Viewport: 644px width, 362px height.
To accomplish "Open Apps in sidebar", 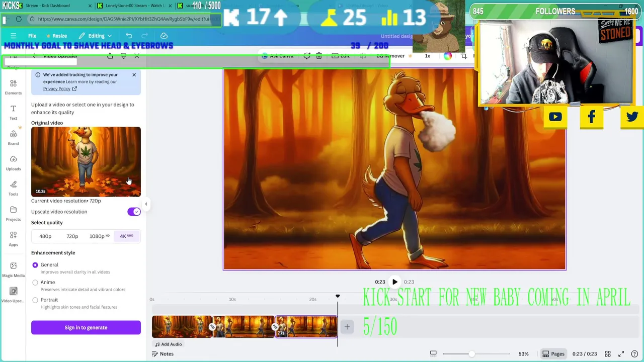I will (x=13, y=238).
